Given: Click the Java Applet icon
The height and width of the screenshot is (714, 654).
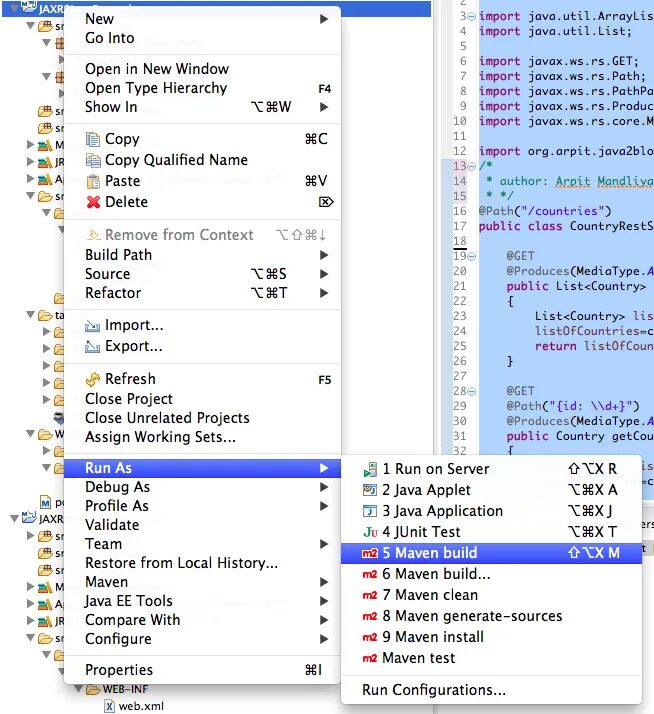Looking at the screenshot, I should point(370,490).
